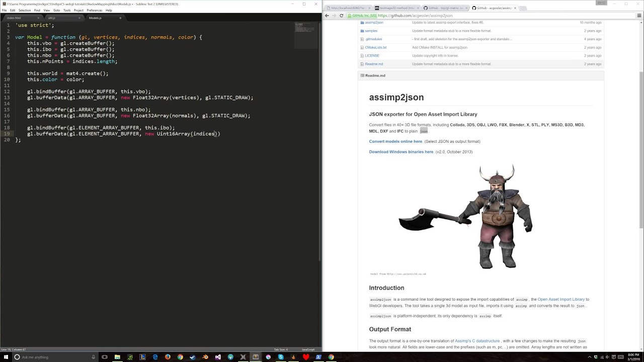This screenshot has width=644, height=362.
Task: Open the Readme.md file link
Action: (x=374, y=64)
